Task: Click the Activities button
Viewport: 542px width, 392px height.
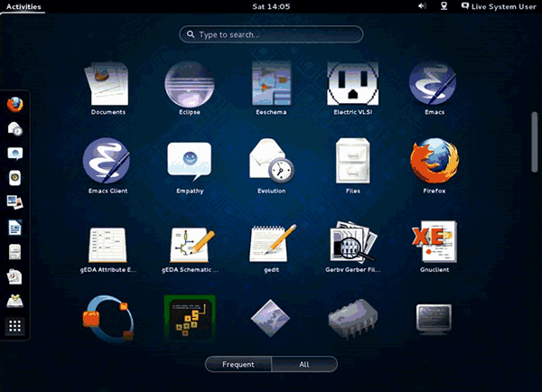Action: pos(24,6)
